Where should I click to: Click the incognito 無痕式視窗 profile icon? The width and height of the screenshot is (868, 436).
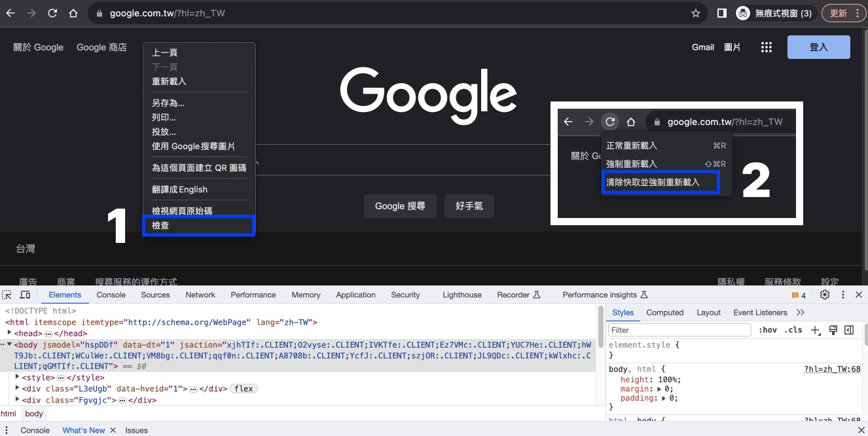[x=743, y=13]
